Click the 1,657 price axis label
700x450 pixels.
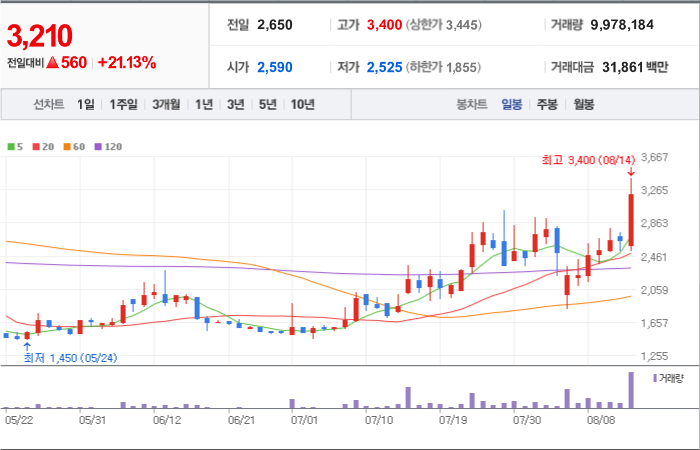coord(654,323)
